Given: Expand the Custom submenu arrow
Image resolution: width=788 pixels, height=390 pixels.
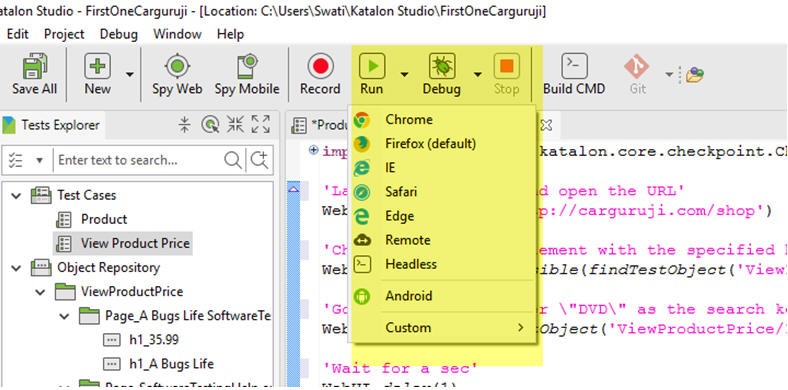Looking at the screenshot, I should coord(521,328).
